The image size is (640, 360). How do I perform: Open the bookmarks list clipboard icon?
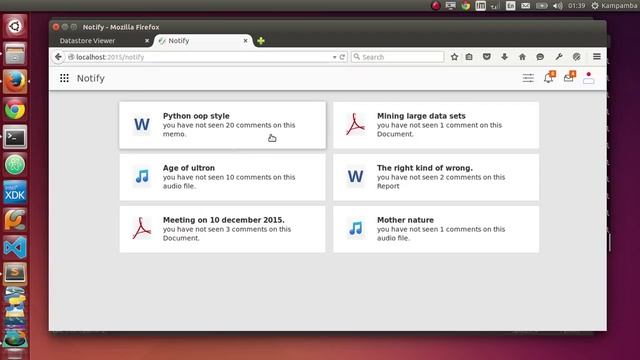pyautogui.click(x=469, y=57)
